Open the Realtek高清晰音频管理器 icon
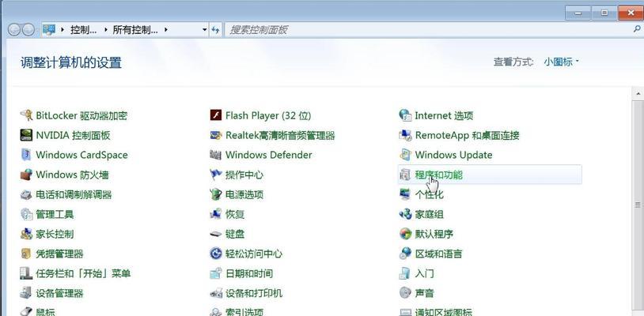Image resolution: width=644 pixels, height=316 pixels. point(216,135)
